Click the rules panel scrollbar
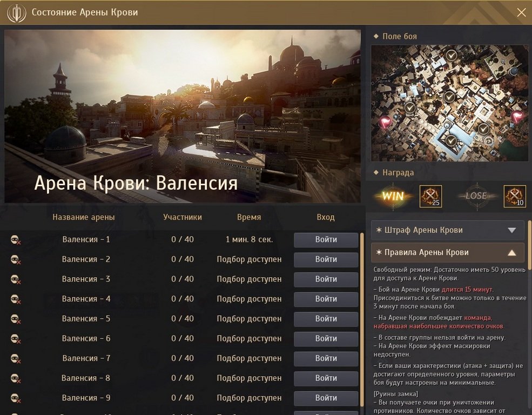532x415 pixels. (530, 244)
